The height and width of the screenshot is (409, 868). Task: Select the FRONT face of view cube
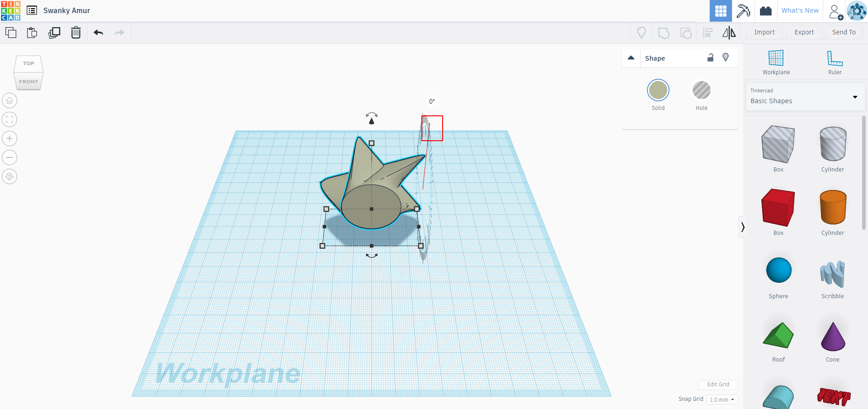click(x=28, y=81)
